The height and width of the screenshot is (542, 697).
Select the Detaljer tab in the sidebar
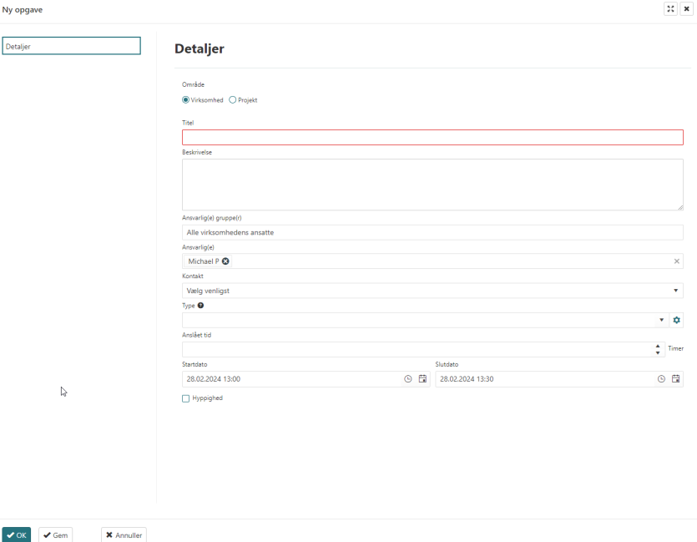71,46
